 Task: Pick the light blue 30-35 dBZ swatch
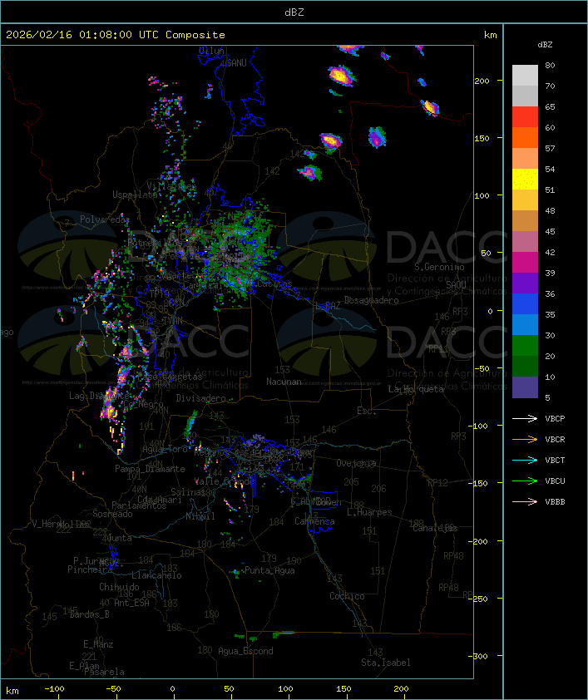point(525,325)
